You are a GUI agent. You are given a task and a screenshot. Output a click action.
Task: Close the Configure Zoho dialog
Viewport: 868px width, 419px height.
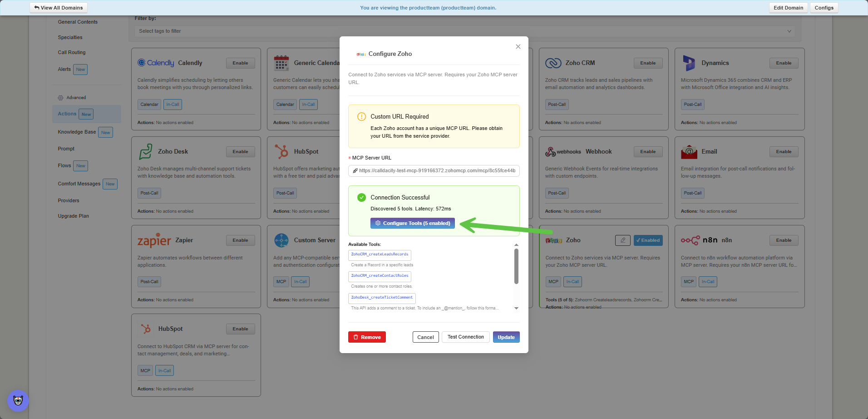(518, 47)
